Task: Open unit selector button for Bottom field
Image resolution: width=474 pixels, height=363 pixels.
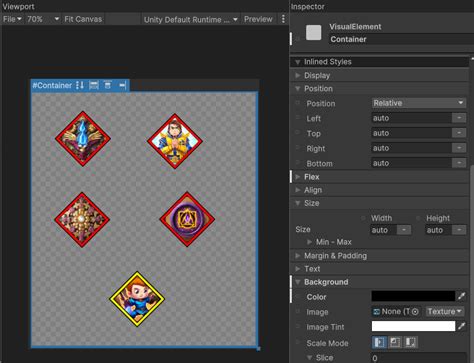Action: click(x=459, y=163)
